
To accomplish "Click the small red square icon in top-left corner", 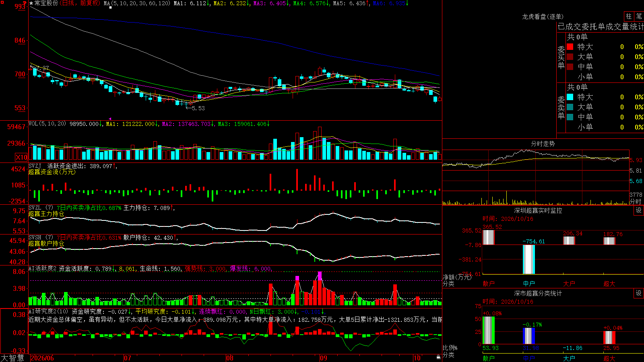I will (x=2, y=2).
